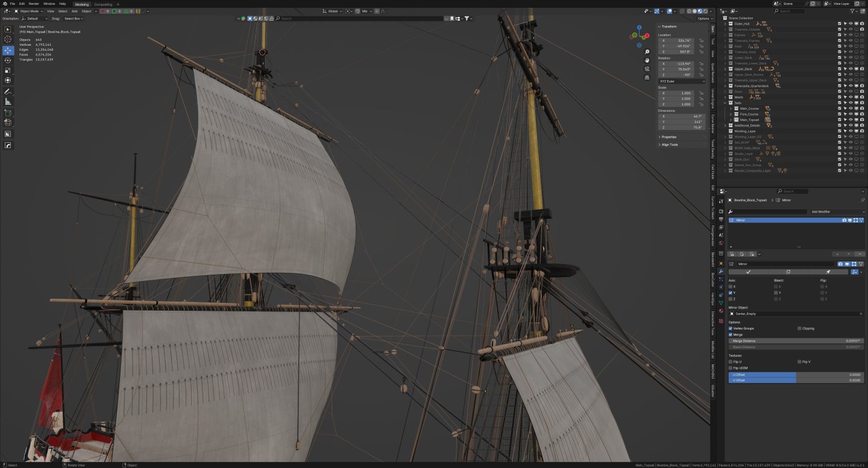Open the Material properties tab icon

coord(721,311)
